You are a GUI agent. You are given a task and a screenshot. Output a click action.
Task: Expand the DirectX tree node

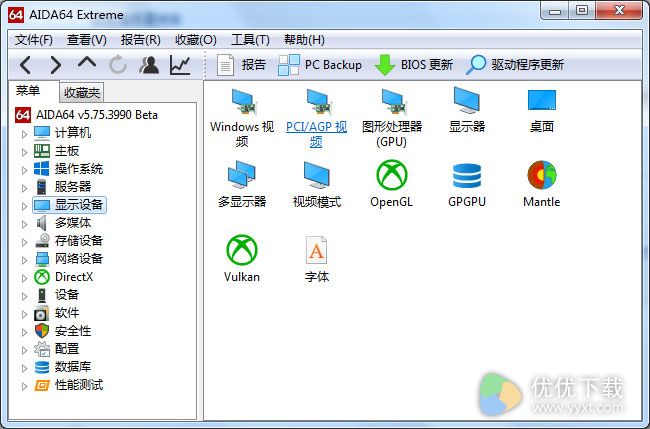click(24, 278)
